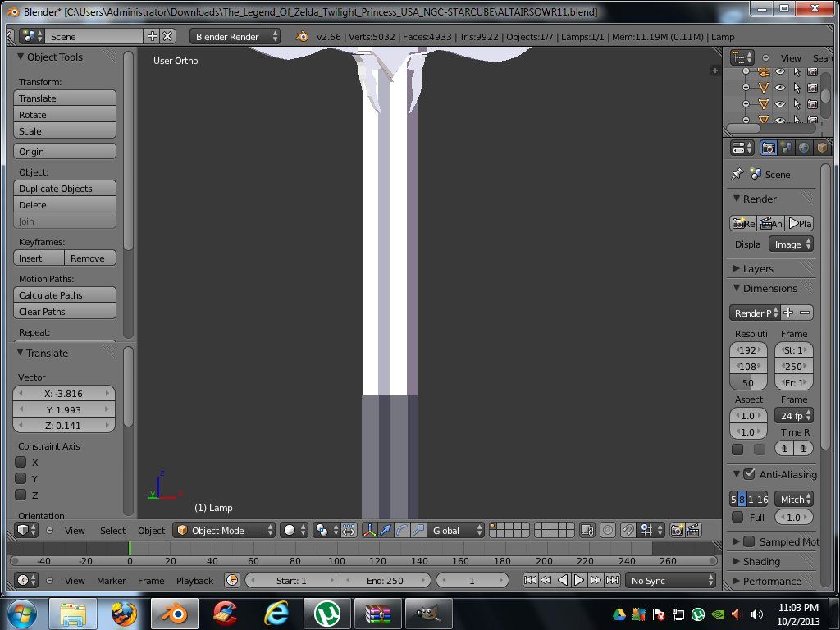Image resolution: width=840 pixels, height=630 pixels.
Task: Click the Duplicate Objects button
Action: 65,189
